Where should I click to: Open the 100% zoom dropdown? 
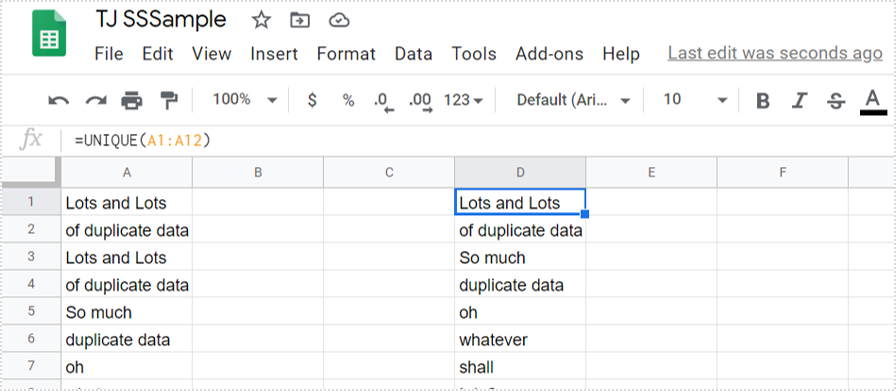[245, 100]
